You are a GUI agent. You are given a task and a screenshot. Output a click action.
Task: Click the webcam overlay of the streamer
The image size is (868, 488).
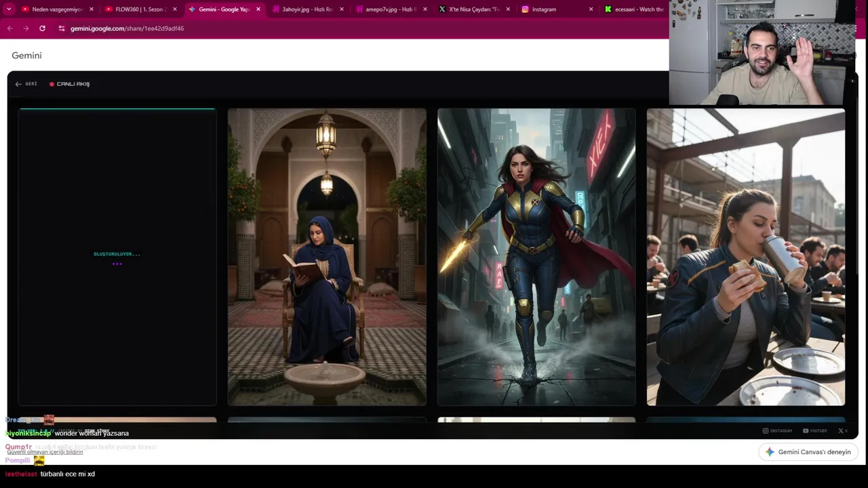pos(762,53)
